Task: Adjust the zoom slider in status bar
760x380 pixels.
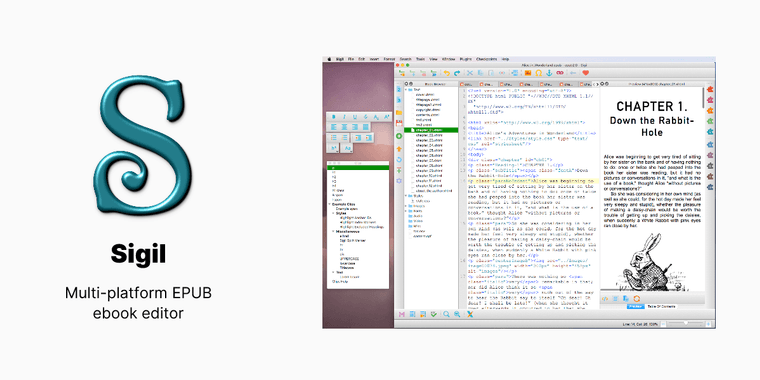Action: pos(686,323)
